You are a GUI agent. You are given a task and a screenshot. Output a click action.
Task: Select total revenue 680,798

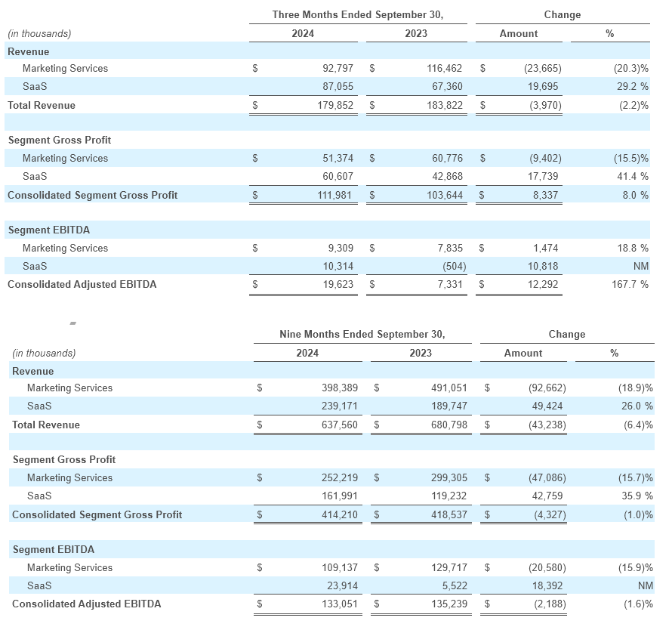[449, 425]
